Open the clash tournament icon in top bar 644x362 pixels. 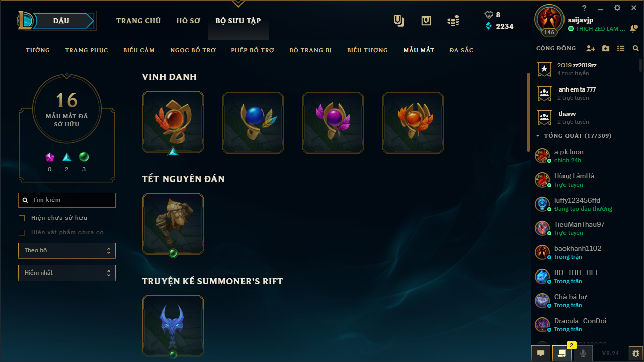tap(399, 21)
